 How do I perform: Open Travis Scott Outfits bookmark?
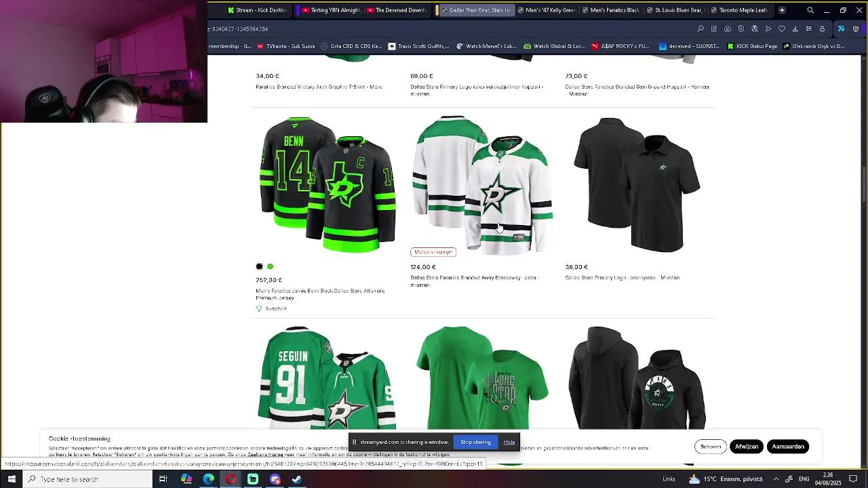pos(418,46)
